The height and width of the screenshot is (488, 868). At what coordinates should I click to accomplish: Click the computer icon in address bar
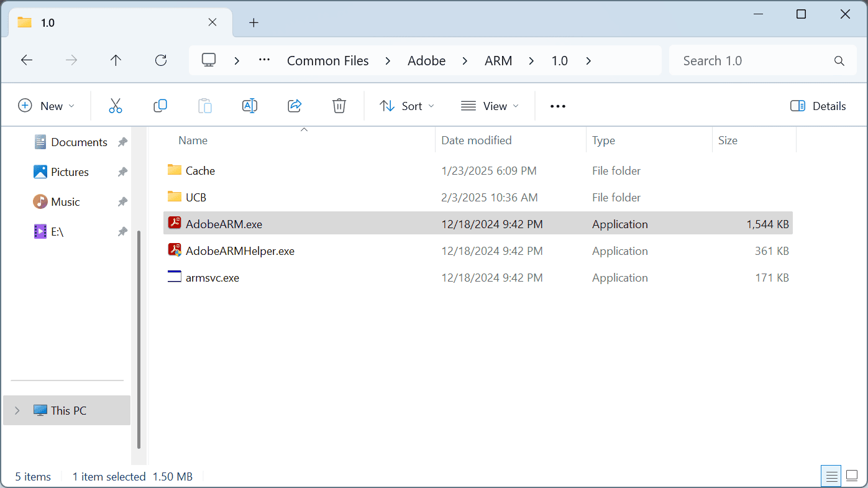[x=209, y=60]
